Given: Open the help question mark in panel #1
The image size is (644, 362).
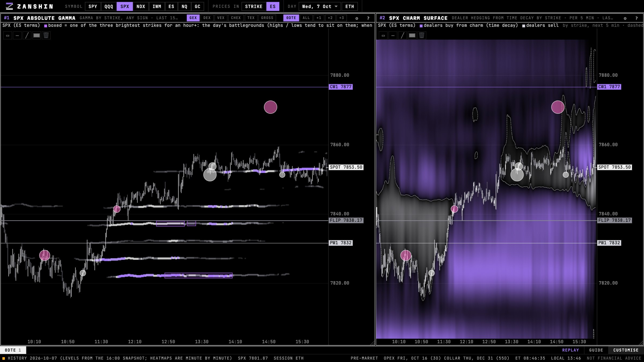Looking at the screenshot, I should tap(368, 18).
